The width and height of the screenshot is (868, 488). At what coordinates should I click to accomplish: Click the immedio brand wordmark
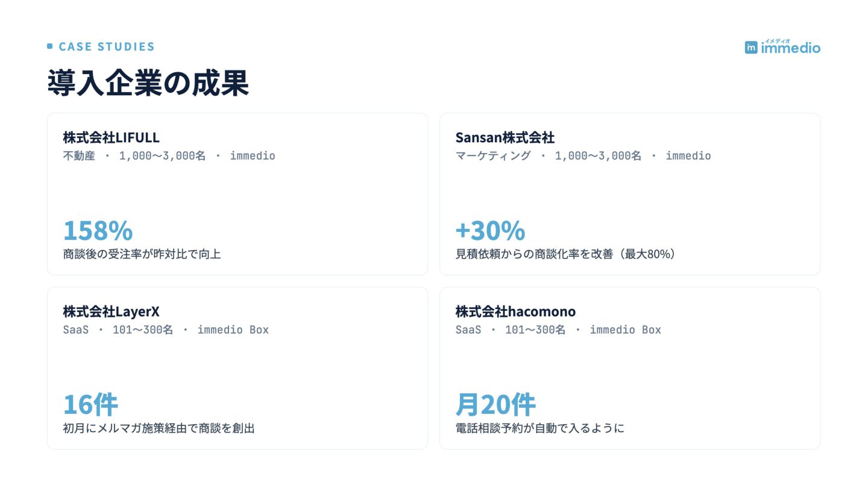click(x=790, y=47)
